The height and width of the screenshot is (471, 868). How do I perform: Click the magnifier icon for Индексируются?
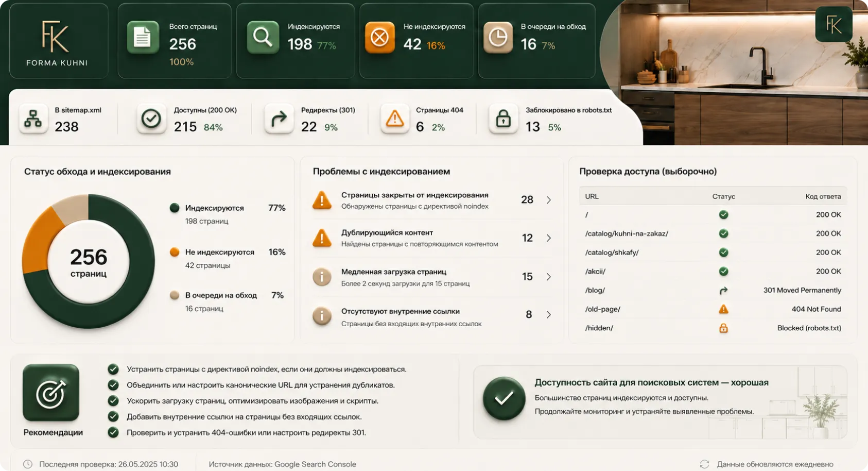pyautogui.click(x=263, y=38)
